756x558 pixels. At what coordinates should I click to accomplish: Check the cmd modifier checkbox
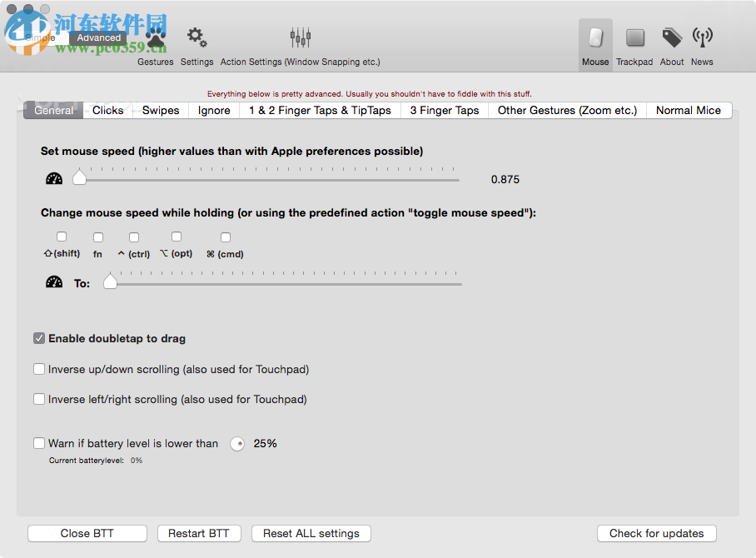225,237
